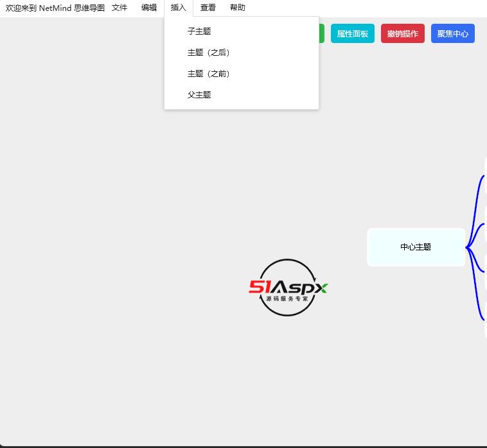
Task: Open the 编辑 menu
Action: click(x=149, y=8)
